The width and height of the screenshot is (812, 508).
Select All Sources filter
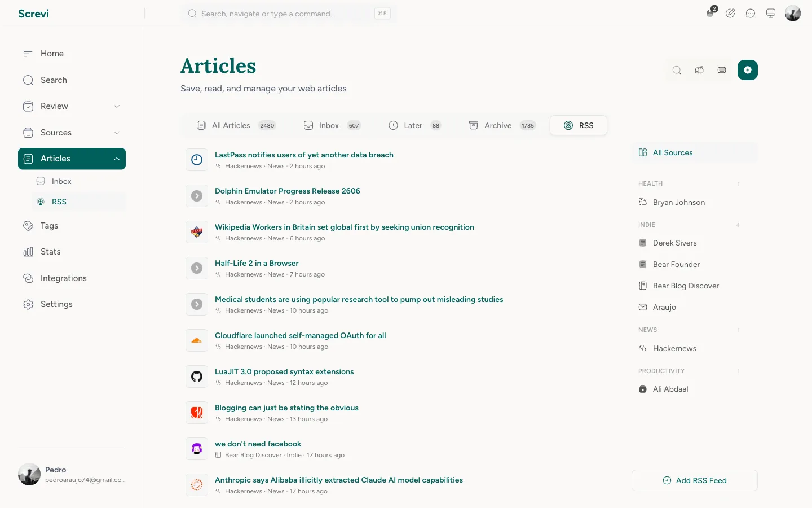(695, 152)
